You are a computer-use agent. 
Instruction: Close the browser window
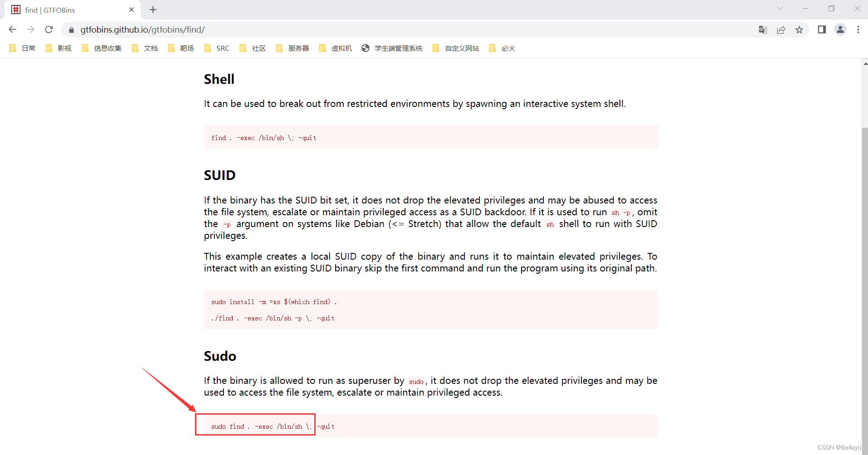(857, 8)
